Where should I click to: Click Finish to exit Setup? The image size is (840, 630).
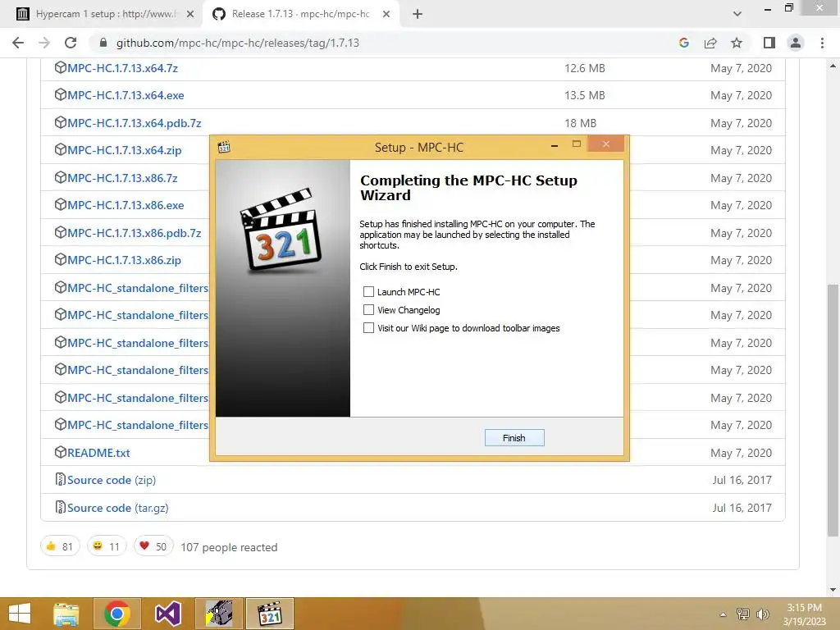514,438
